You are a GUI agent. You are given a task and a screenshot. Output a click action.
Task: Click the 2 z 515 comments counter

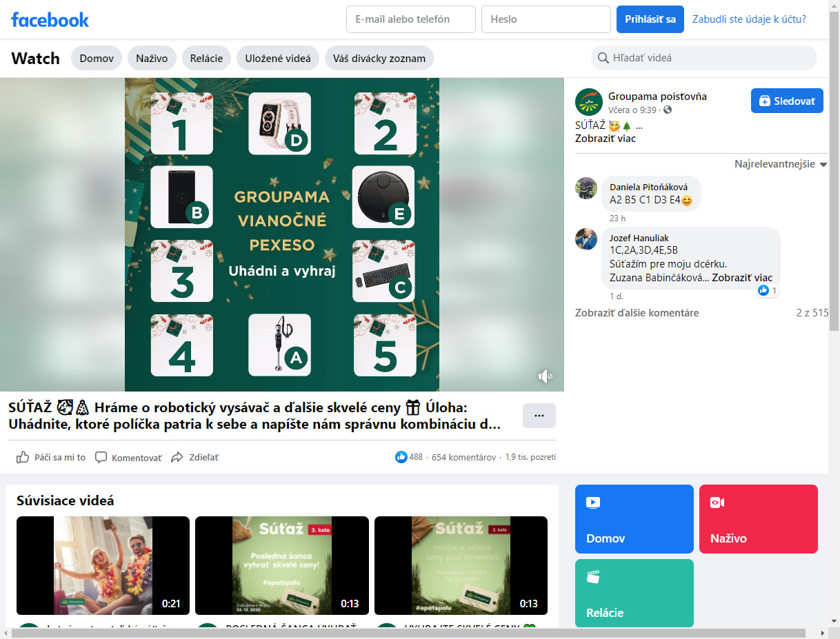coord(812,313)
